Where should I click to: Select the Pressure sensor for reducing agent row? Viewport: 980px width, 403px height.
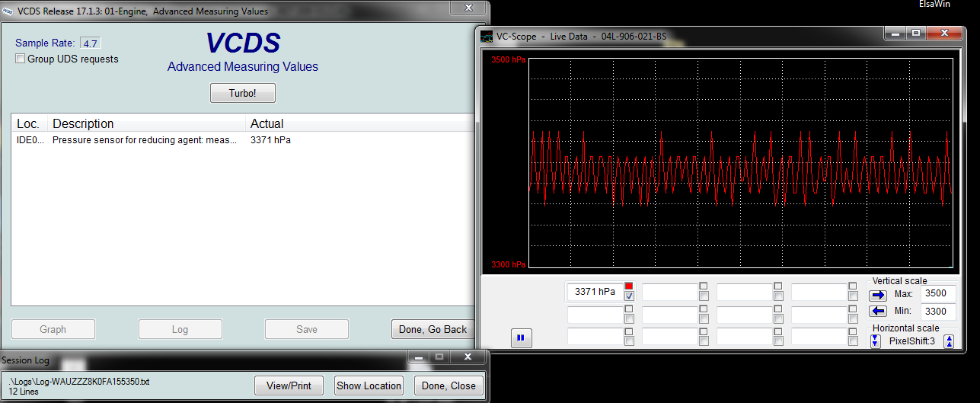pyautogui.click(x=244, y=140)
